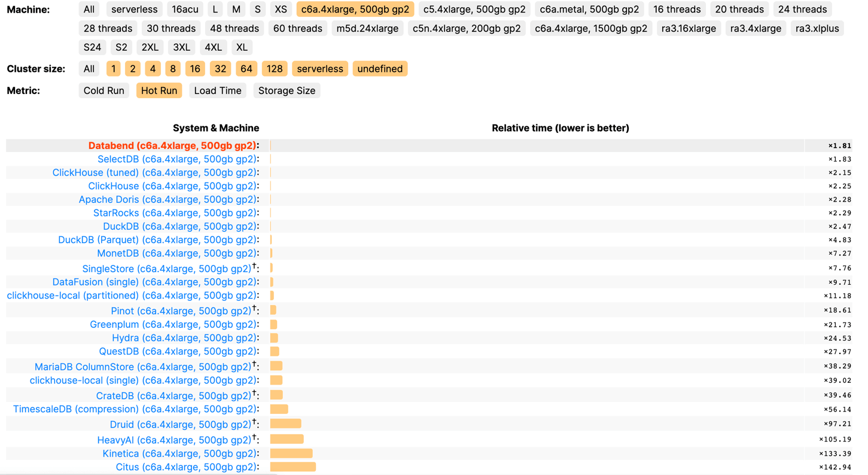This screenshot has height=475, width=868.
Task: Toggle the 'All' machine filter
Action: pyautogui.click(x=89, y=10)
